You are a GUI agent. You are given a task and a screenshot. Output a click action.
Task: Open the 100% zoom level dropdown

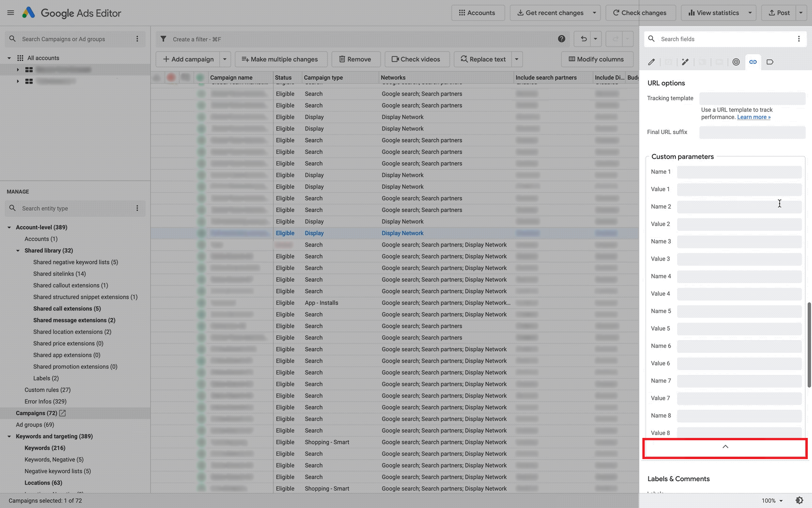(772, 500)
